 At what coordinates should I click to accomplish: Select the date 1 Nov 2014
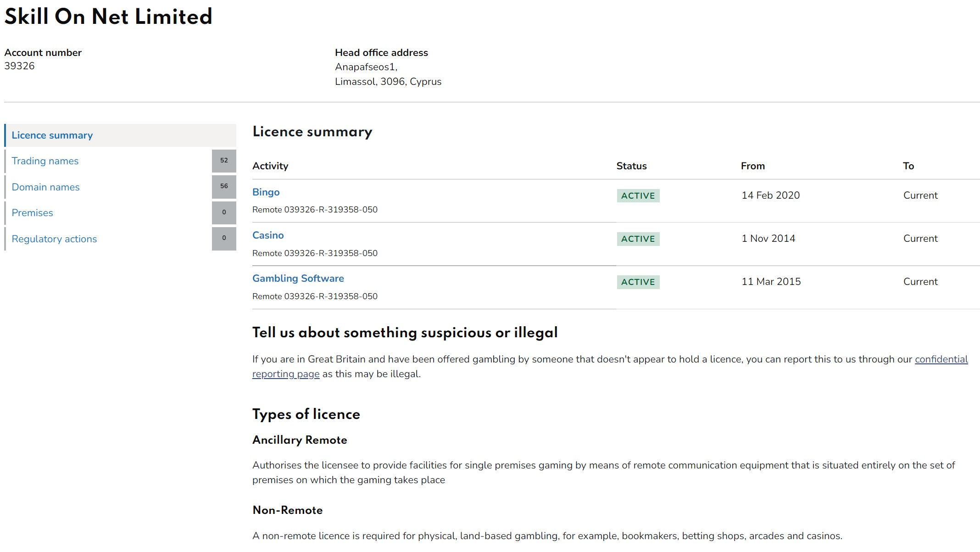click(768, 239)
